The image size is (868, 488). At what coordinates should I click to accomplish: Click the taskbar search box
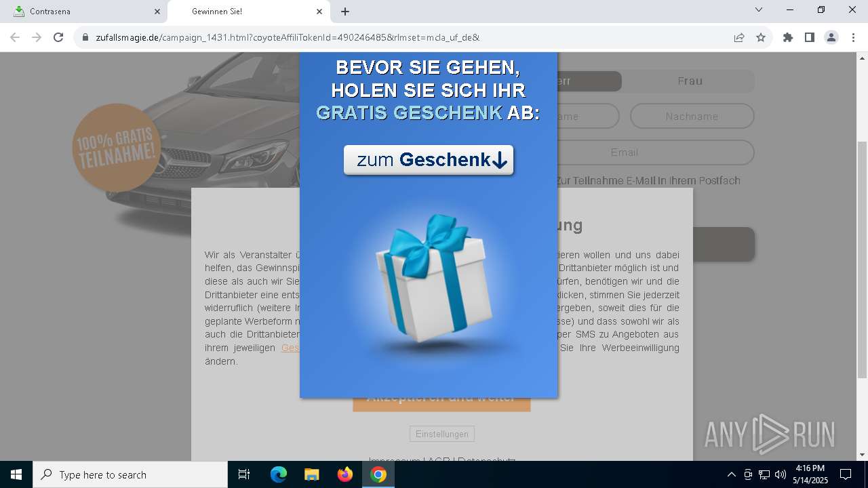pyautogui.click(x=130, y=474)
